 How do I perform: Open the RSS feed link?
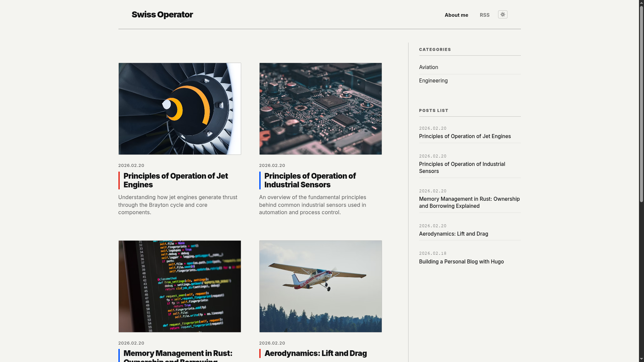coord(484,15)
